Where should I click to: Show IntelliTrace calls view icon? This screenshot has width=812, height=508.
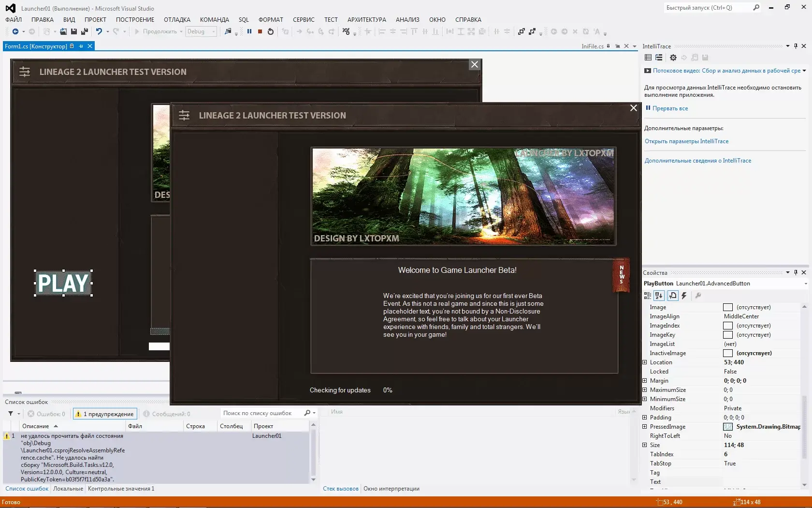tap(659, 58)
